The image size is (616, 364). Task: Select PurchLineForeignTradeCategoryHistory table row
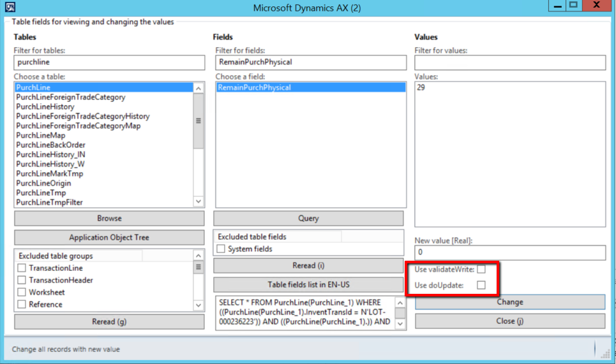pyautogui.click(x=104, y=116)
